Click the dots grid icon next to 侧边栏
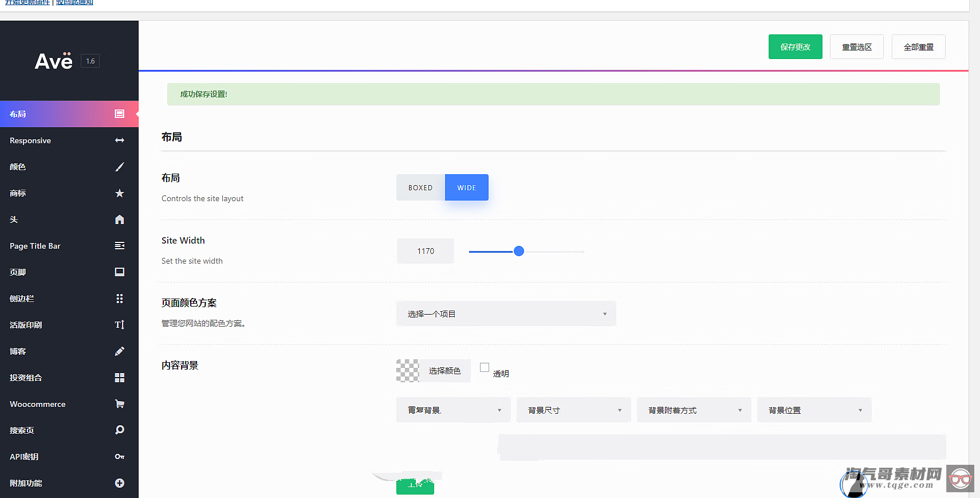This screenshot has height=498, width=980. pyautogui.click(x=119, y=299)
